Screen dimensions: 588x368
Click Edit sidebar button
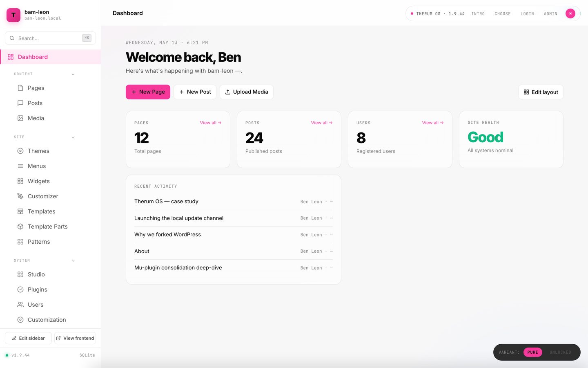tap(28, 338)
